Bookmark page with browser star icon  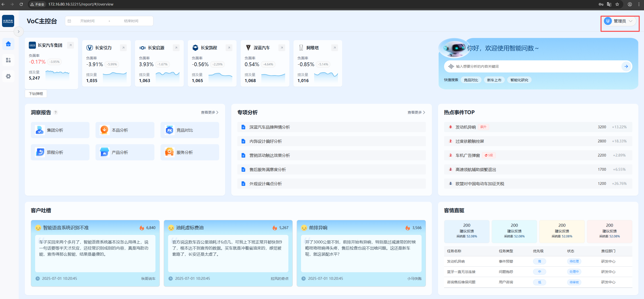[617, 4]
